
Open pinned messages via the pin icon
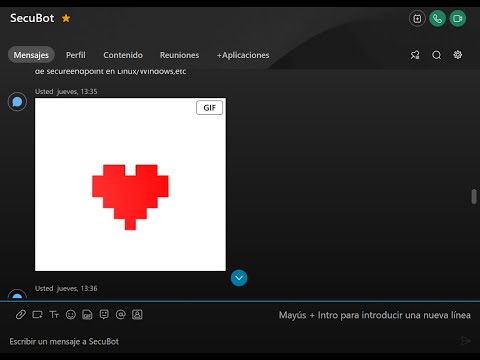pyautogui.click(x=415, y=55)
